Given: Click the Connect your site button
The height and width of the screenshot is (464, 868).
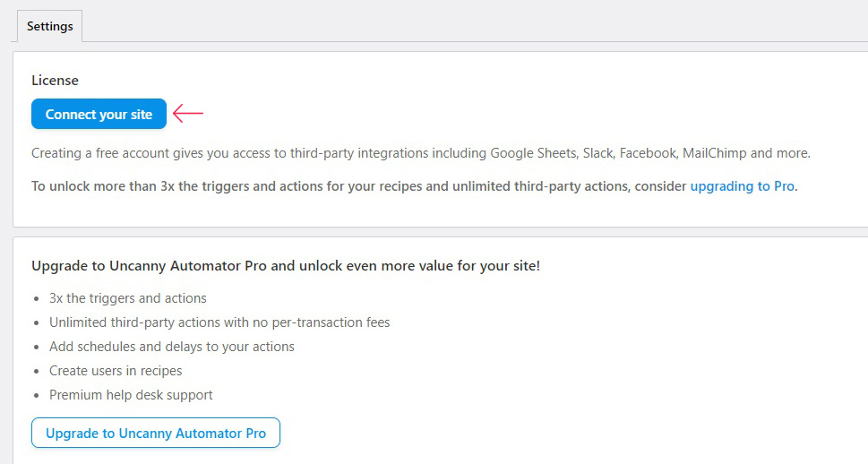Looking at the screenshot, I should tap(99, 114).
